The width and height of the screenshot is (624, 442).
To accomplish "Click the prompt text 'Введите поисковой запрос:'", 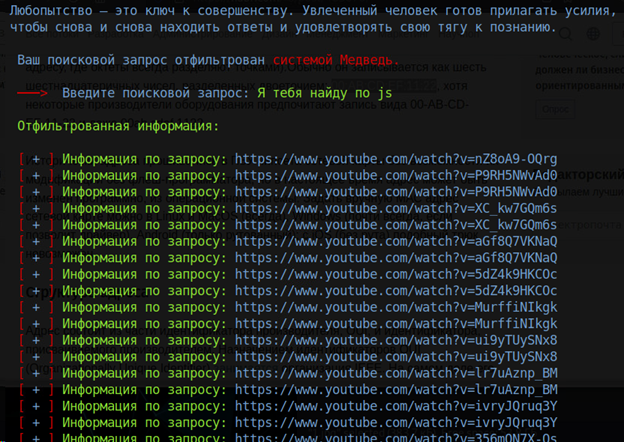I will point(156,93).
